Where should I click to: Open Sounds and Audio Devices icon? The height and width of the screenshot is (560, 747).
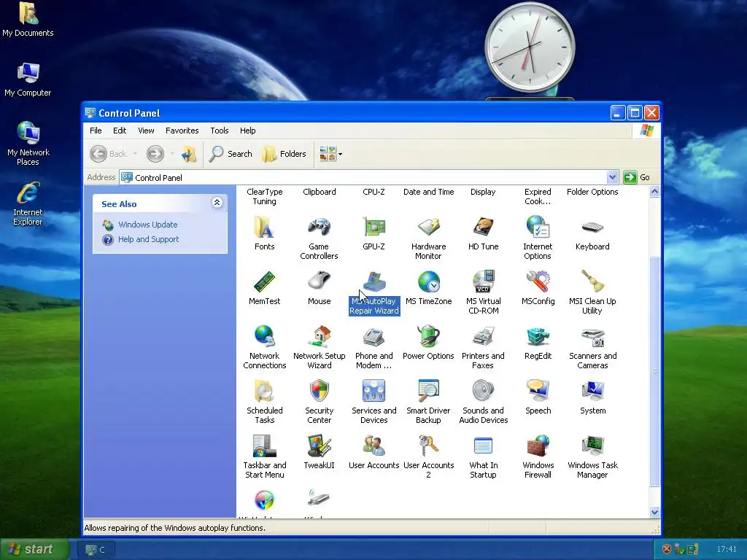click(x=483, y=392)
